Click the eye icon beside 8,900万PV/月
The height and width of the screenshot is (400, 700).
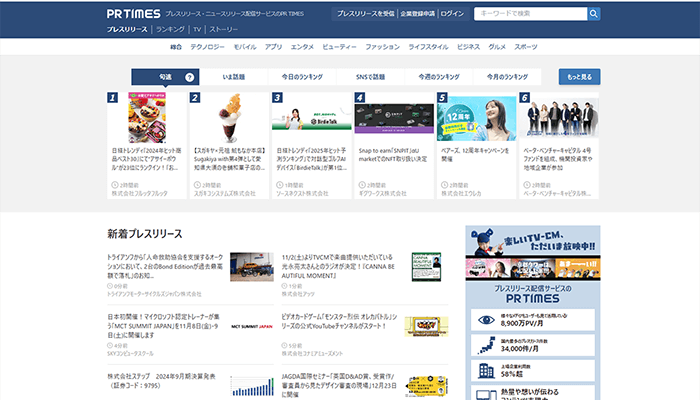[x=486, y=320]
